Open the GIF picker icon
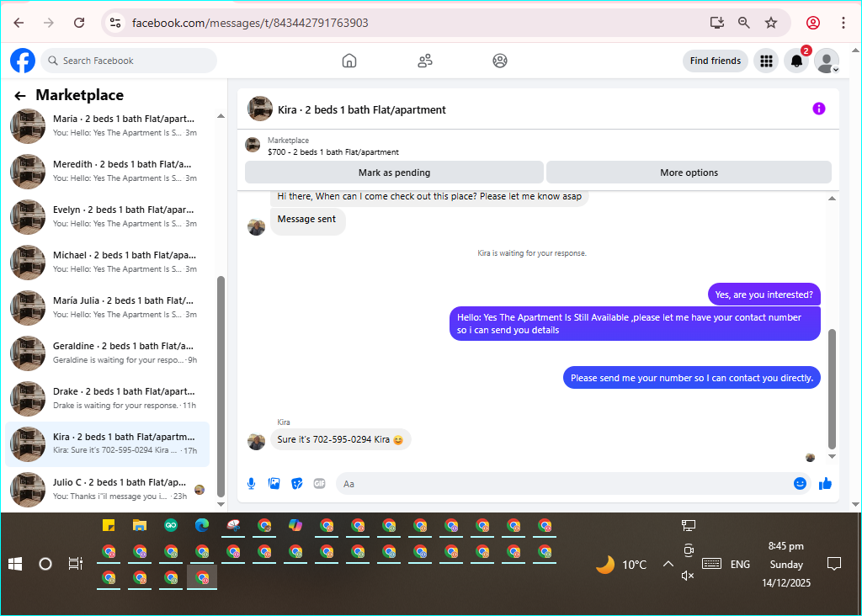Screen dimensions: 862x616 [x=319, y=484]
